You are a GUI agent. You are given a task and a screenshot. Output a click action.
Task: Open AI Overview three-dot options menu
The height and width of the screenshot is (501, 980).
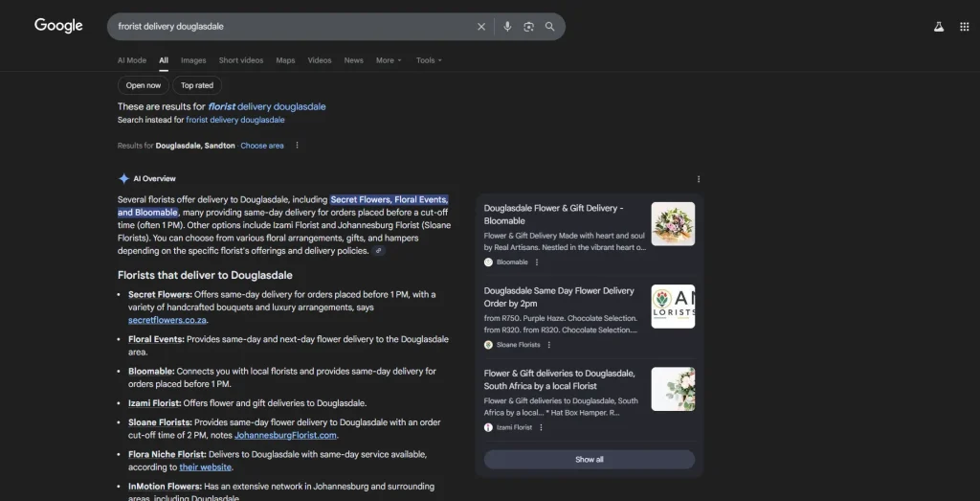coord(699,179)
